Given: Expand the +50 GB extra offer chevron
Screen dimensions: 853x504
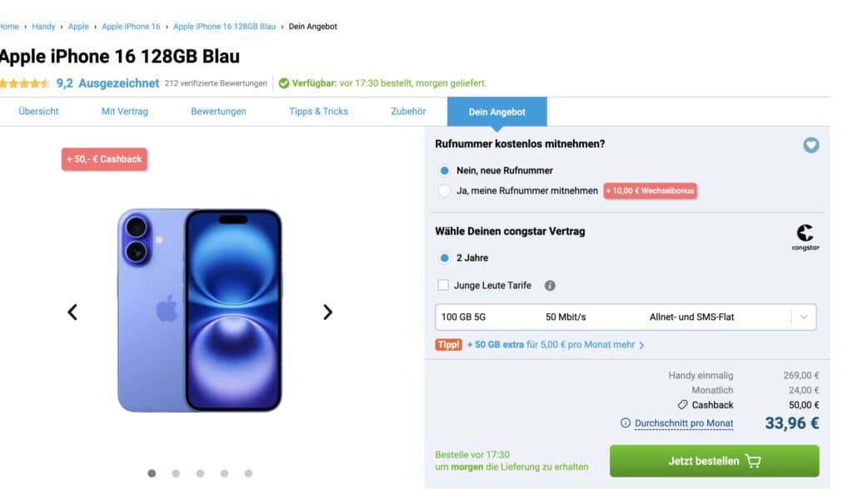Looking at the screenshot, I should [x=641, y=345].
